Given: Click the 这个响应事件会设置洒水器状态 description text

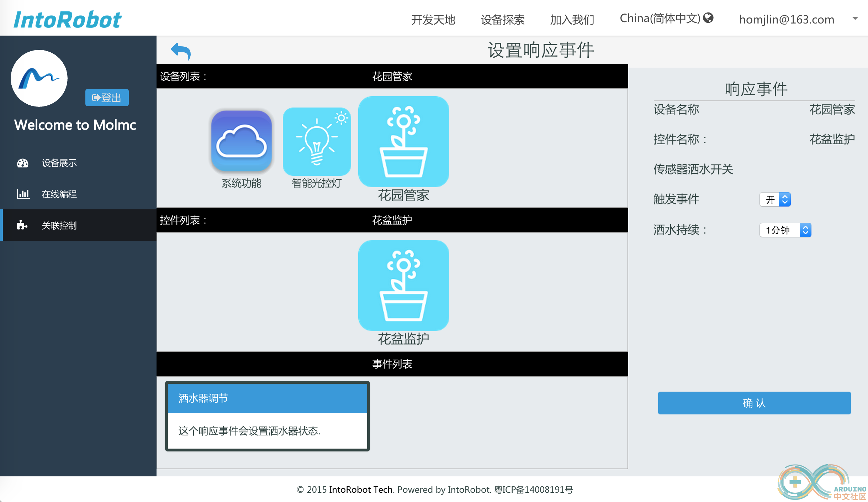Looking at the screenshot, I should pos(249,431).
